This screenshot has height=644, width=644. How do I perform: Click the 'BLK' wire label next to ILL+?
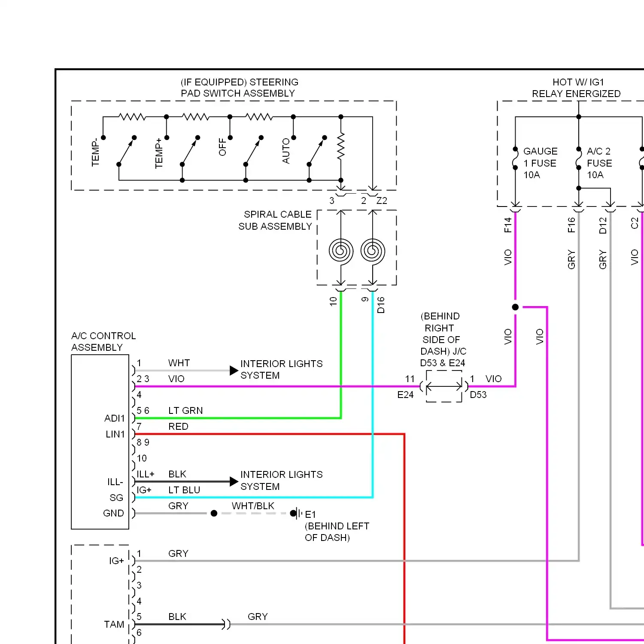[177, 474]
